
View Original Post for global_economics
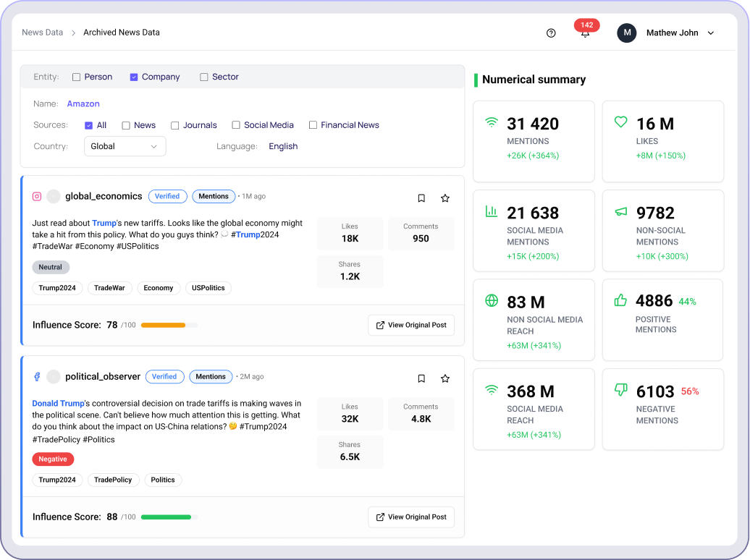point(411,325)
